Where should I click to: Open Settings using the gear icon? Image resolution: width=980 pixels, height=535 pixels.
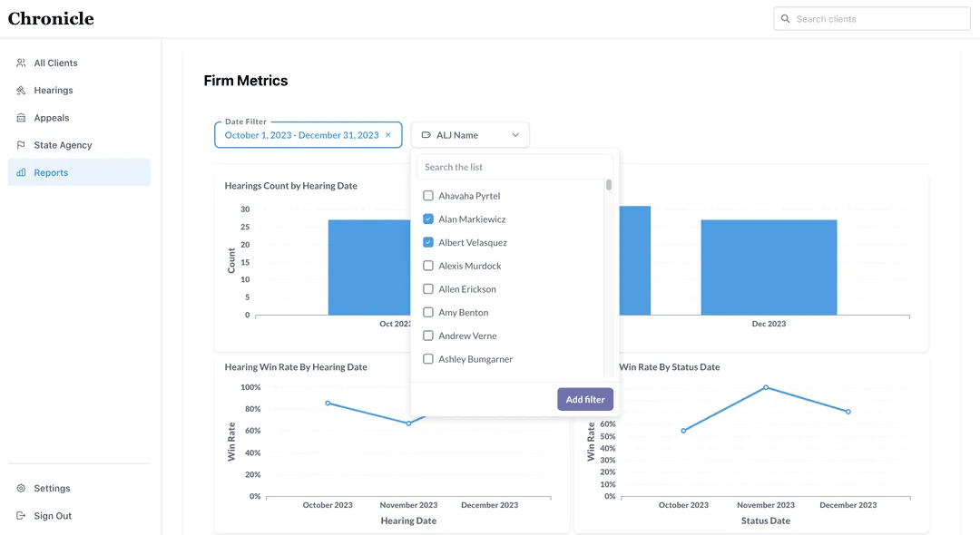click(22, 488)
